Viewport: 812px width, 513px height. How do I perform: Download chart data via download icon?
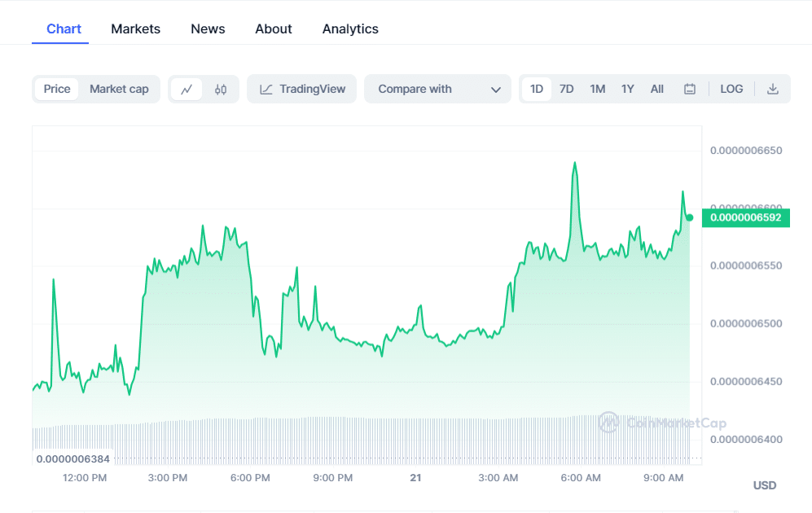coord(773,90)
